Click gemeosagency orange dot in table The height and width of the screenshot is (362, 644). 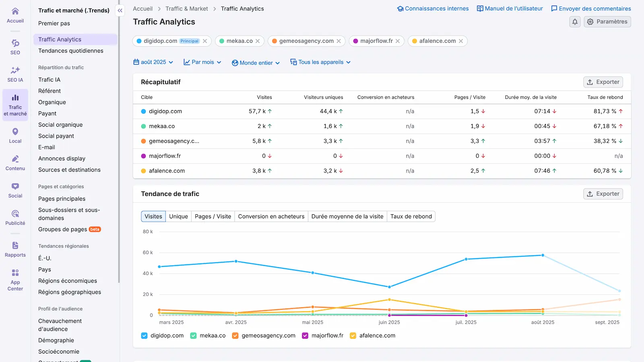pos(143,141)
